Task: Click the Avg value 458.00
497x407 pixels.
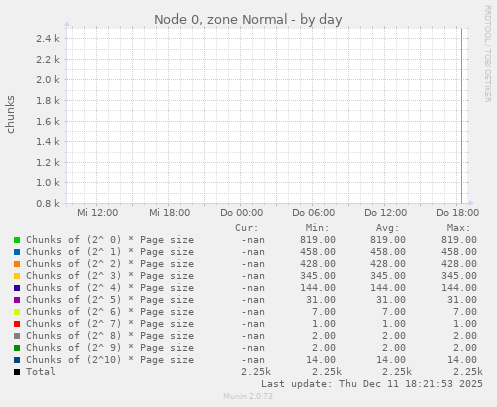Action: pos(388,252)
